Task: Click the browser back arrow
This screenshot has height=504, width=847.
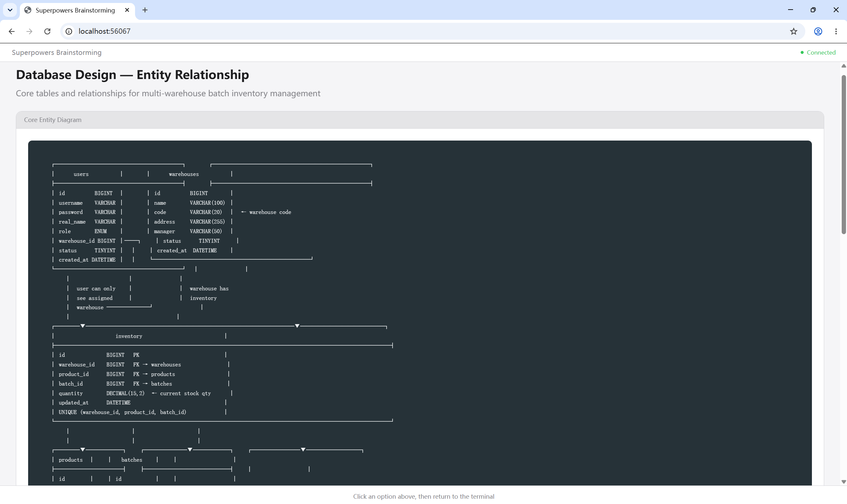Action: [12, 31]
